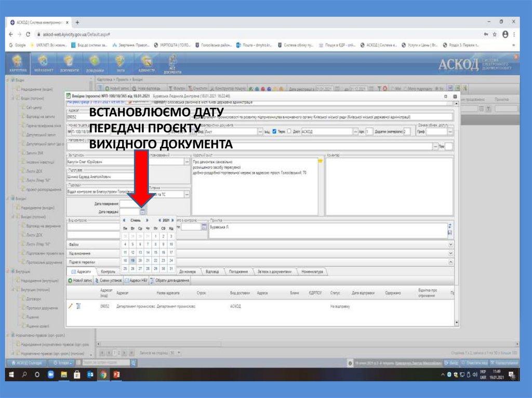Click search icon in bottom status bar
This screenshot has height=398, width=532.
pyautogui.click(x=134, y=363)
